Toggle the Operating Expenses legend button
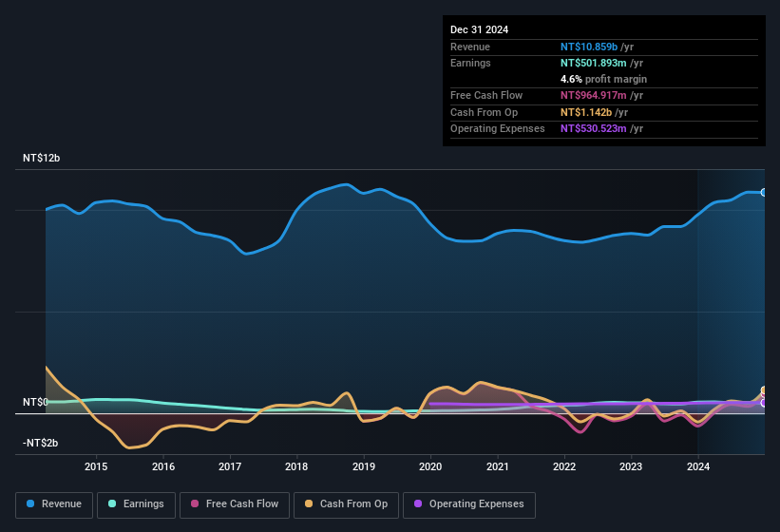780x532 pixels. pos(469,504)
